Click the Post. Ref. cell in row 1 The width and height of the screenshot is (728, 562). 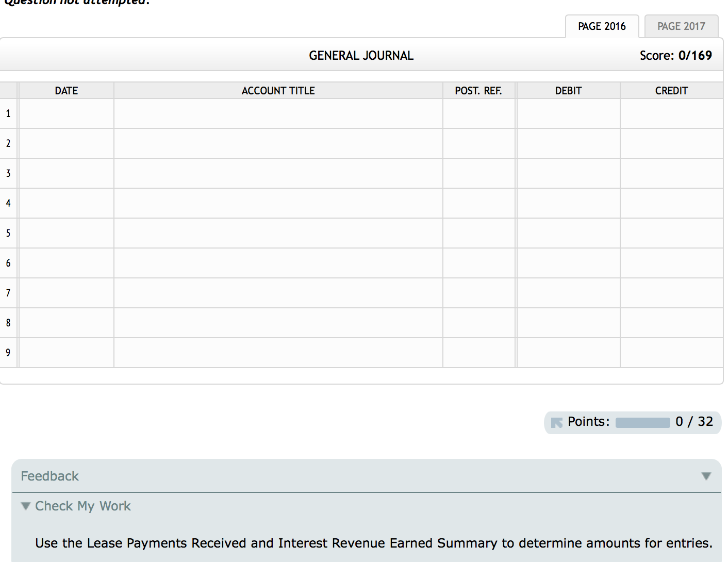pyautogui.click(x=479, y=113)
